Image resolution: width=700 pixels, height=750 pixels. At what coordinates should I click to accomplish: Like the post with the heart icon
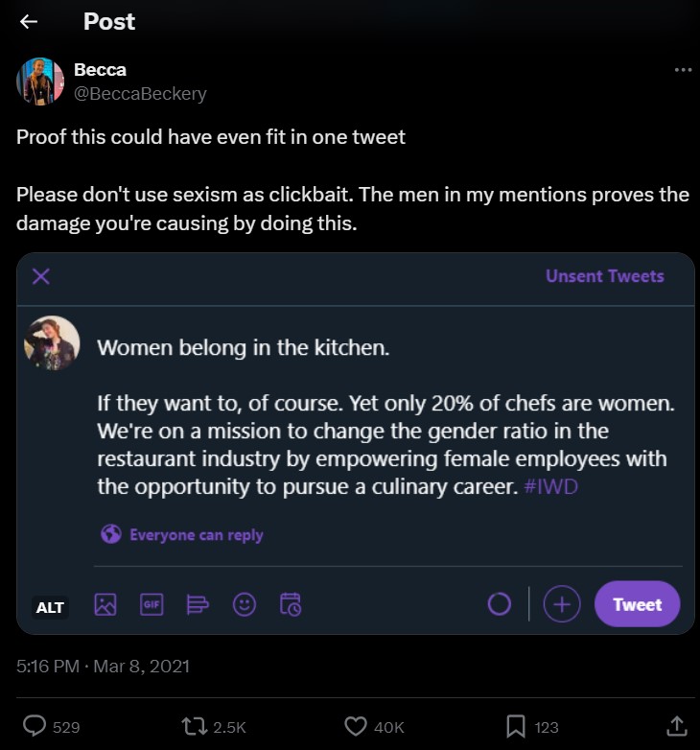click(x=356, y=726)
